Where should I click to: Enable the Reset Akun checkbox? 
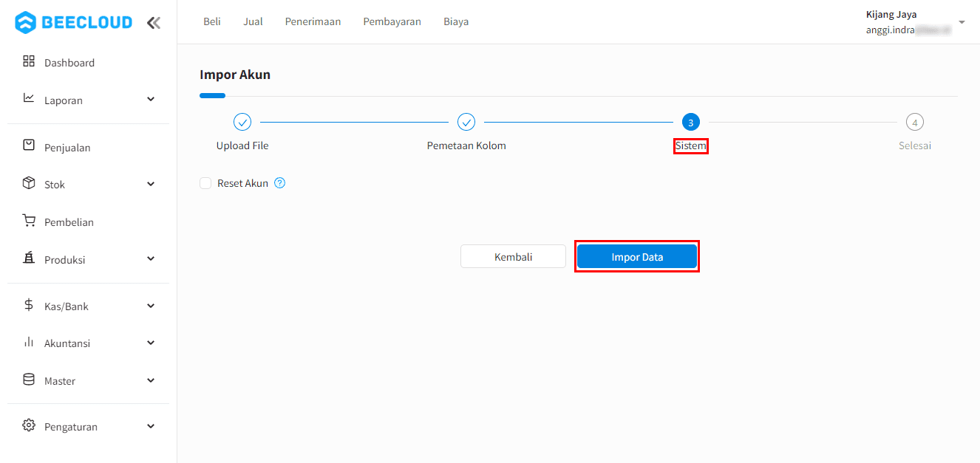(x=205, y=183)
